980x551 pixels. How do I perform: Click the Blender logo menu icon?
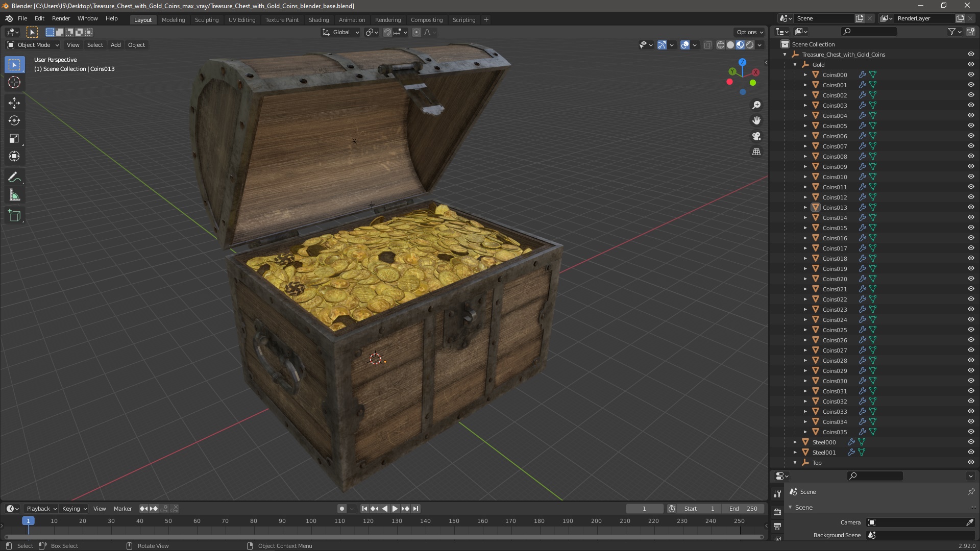pyautogui.click(x=9, y=18)
